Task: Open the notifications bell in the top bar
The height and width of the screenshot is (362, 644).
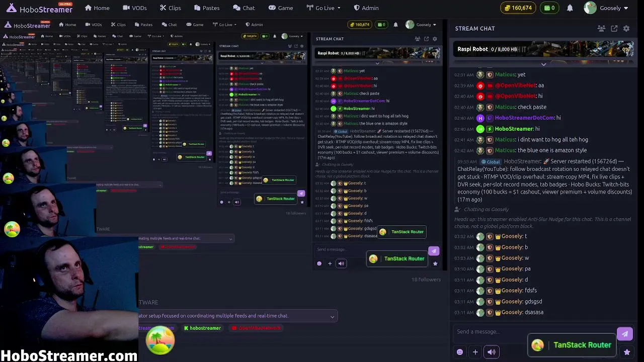Action: pyautogui.click(x=570, y=8)
